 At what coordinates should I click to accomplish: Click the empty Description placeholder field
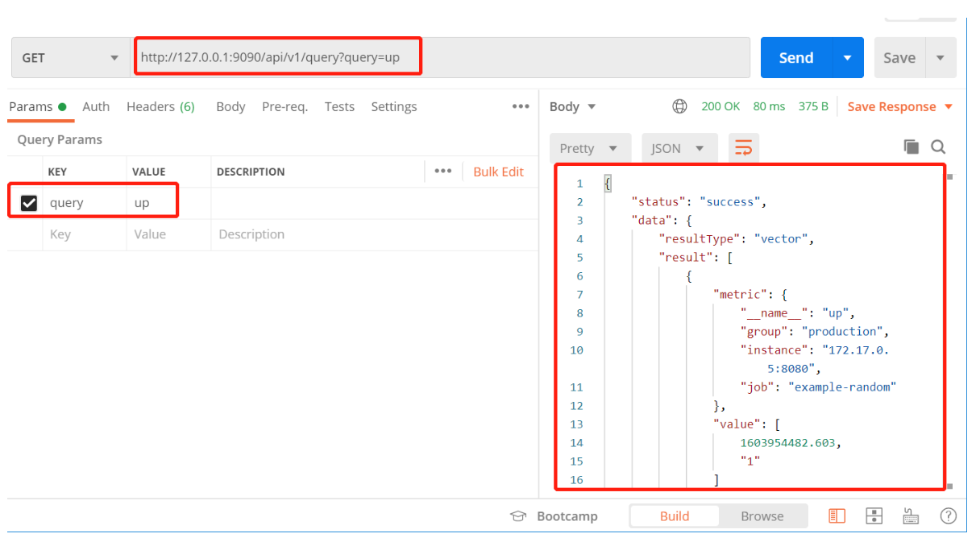click(x=374, y=234)
